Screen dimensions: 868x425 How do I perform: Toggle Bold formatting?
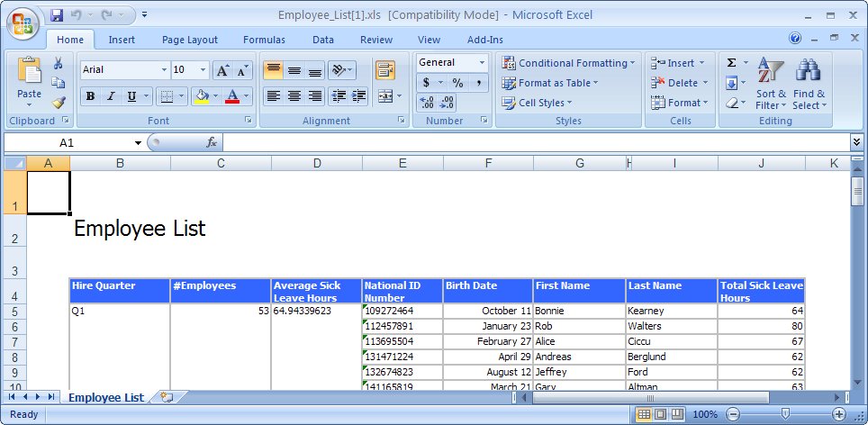pyautogui.click(x=90, y=96)
